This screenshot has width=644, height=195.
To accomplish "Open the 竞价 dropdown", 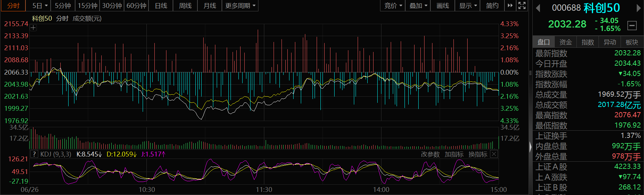I will tap(393, 6).
